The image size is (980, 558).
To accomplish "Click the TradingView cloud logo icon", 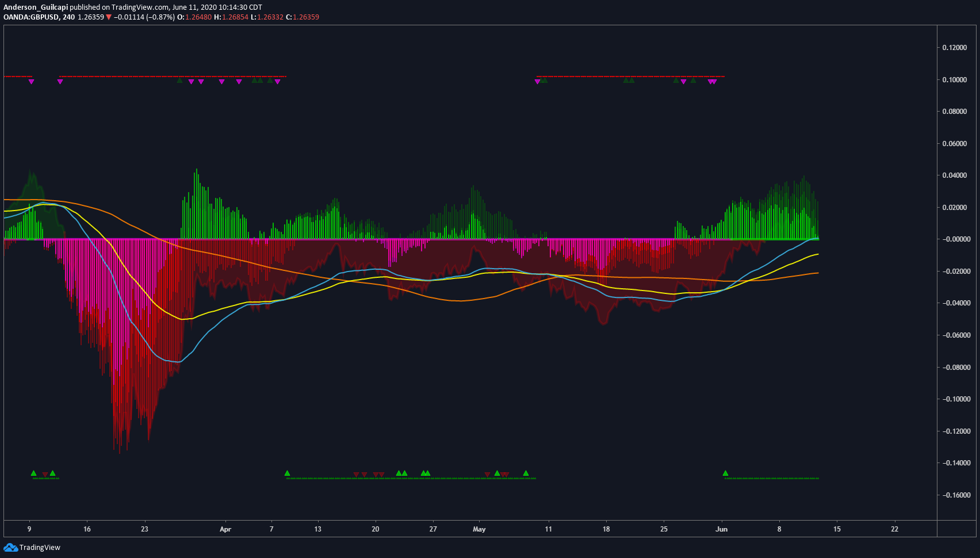I will click(x=10, y=547).
